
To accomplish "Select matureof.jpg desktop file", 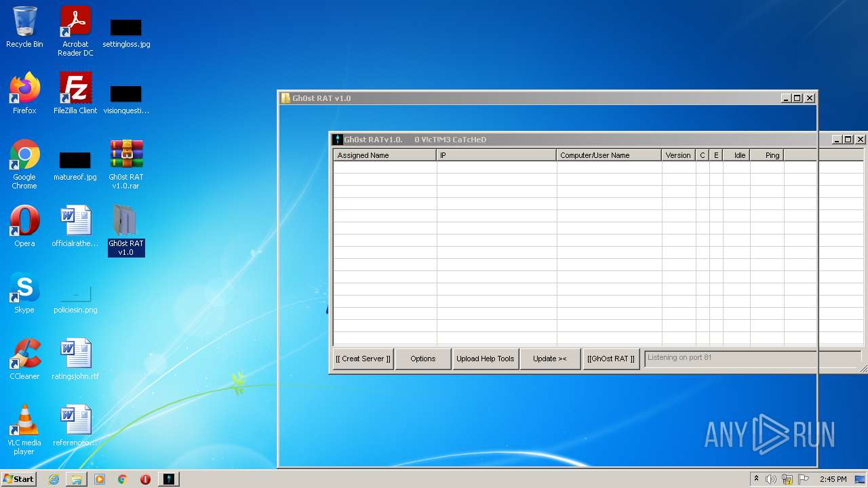I will (x=75, y=165).
